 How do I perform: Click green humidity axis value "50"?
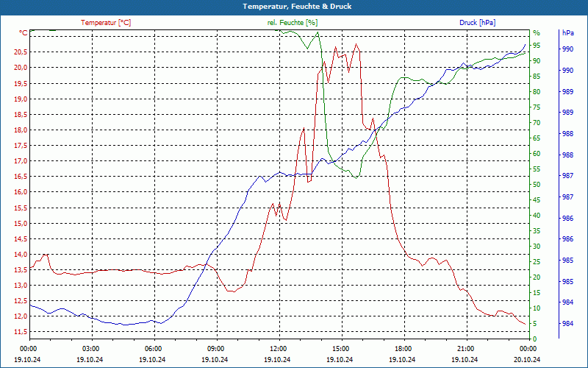[537, 185]
